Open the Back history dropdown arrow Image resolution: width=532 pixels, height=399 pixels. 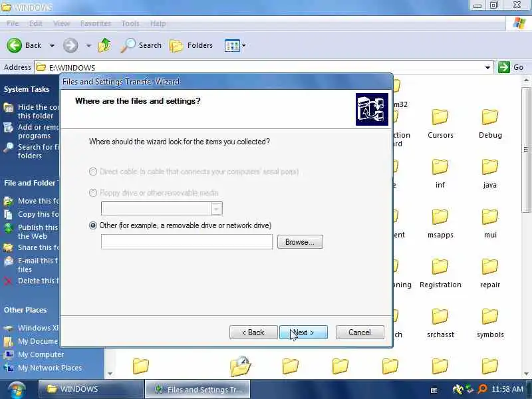tap(52, 45)
